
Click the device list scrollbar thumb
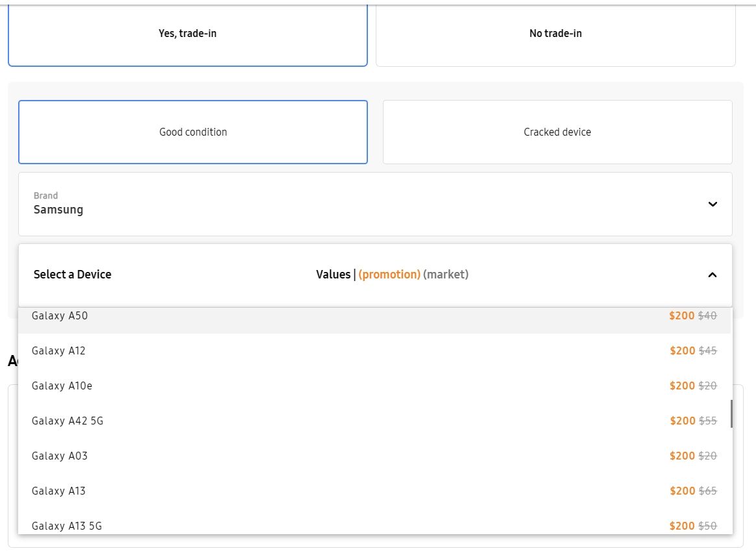pos(731,413)
